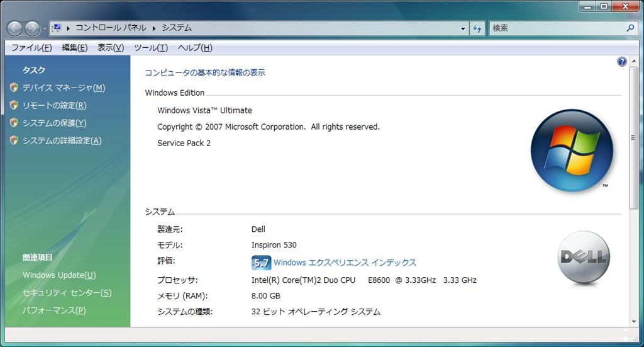Open パフォーマンス(P) related link

[x=54, y=310]
